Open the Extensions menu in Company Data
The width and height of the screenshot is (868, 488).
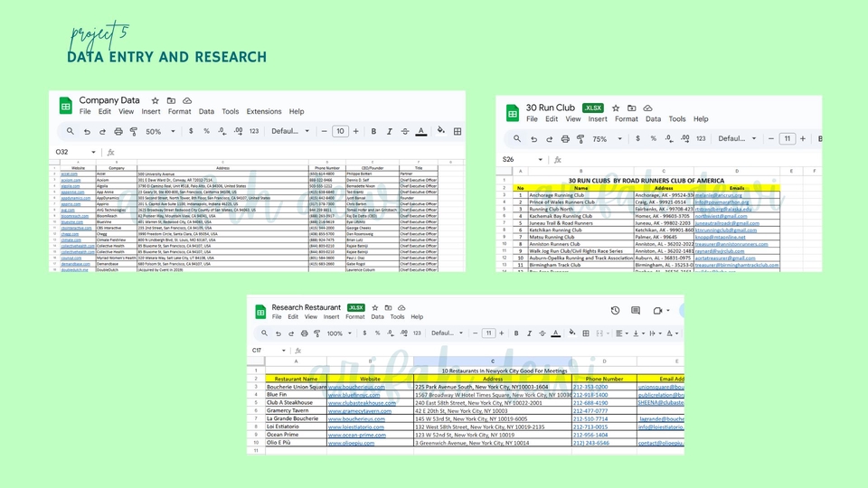[264, 111]
